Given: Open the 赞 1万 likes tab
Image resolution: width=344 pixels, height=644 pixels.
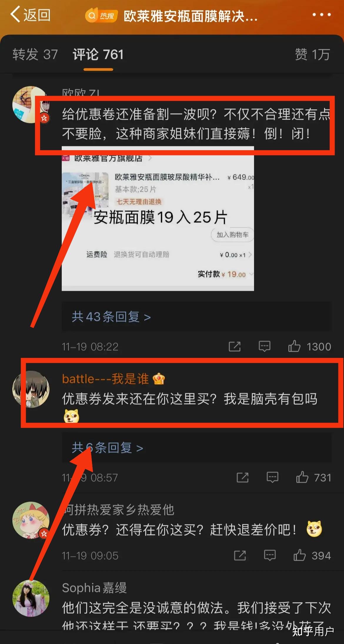Looking at the screenshot, I should (x=313, y=54).
